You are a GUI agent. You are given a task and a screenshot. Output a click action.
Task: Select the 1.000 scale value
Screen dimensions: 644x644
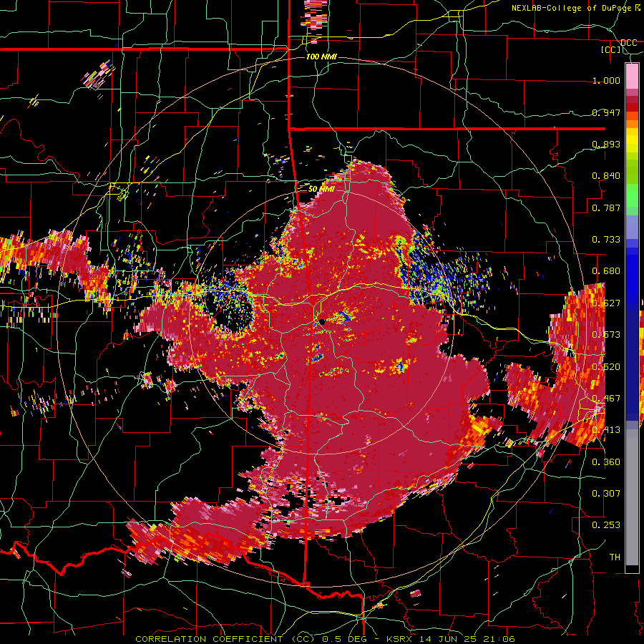(606, 80)
